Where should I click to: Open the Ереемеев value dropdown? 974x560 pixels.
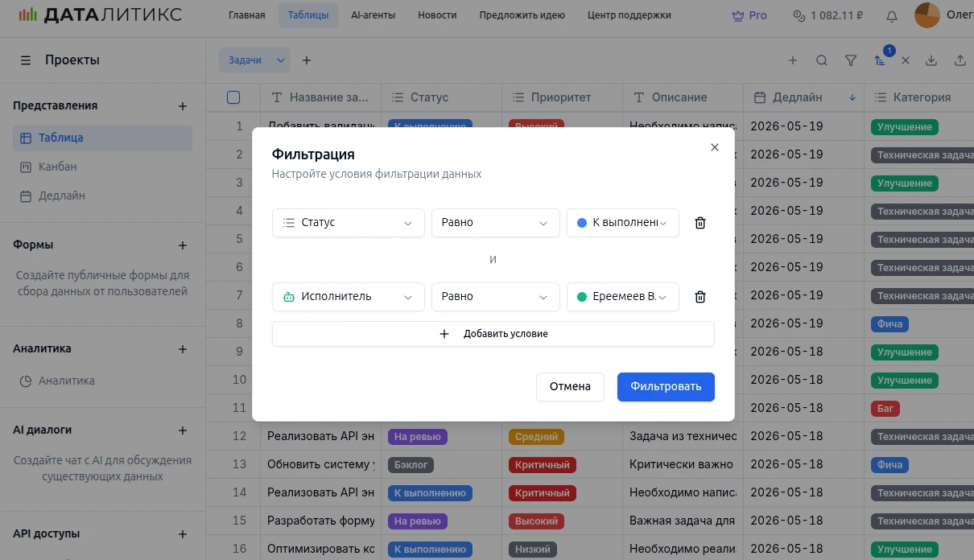(622, 297)
